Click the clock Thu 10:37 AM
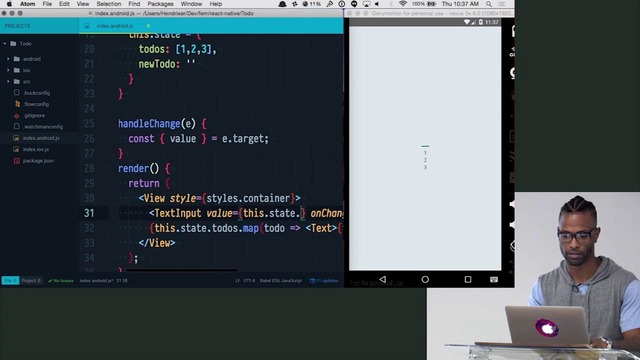 coord(460,4)
